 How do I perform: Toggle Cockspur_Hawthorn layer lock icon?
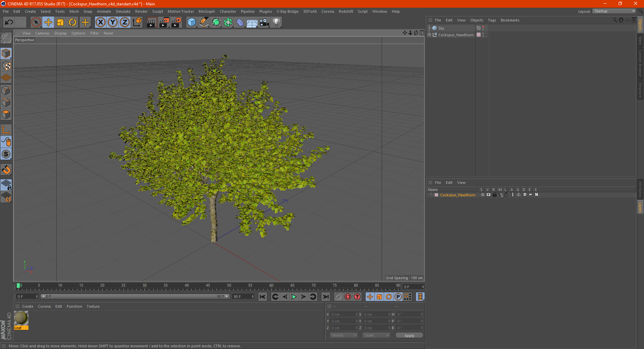click(x=506, y=195)
